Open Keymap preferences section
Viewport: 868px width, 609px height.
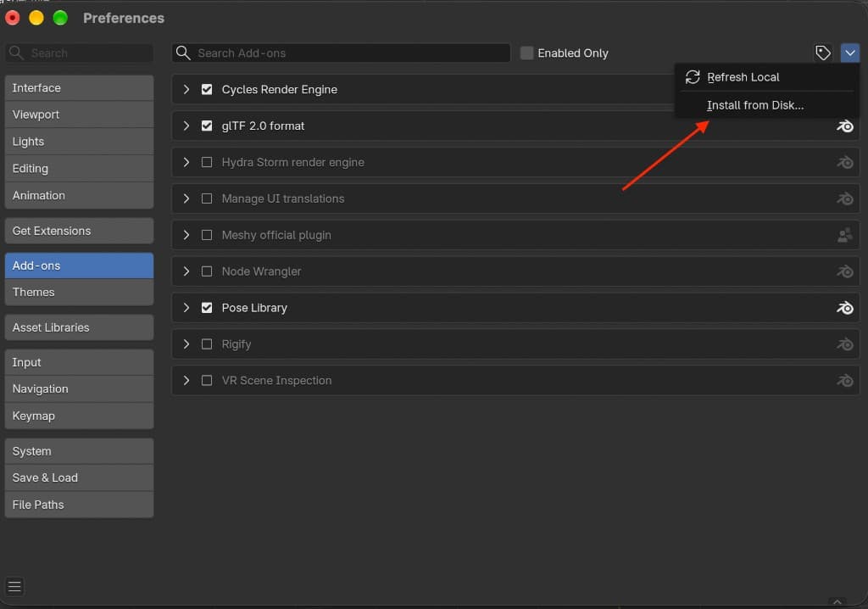click(79, 416)
